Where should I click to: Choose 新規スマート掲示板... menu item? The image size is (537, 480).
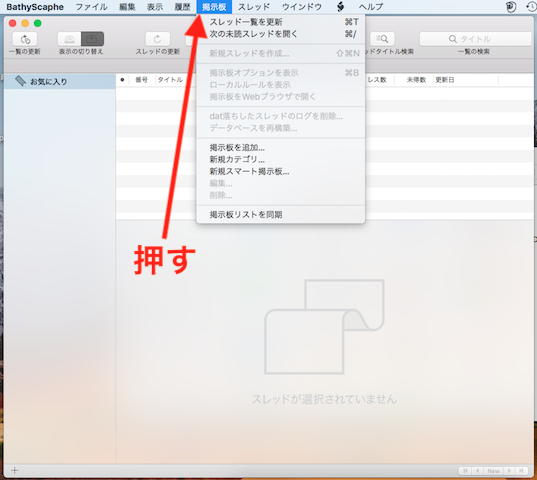click(x=280, y=171)
